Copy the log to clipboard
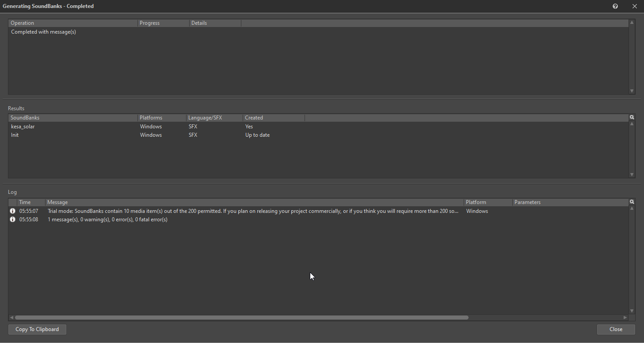This screenshot has height=343, width=644. pos(37,329)
